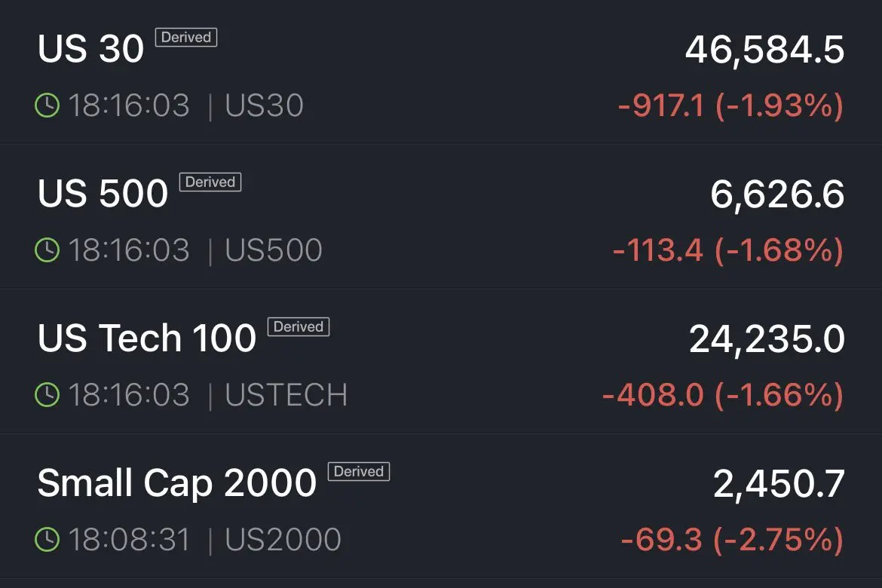The height and width of the screenshot is (588, 882).
Task: Open the US 500 index title
Action: click(103, 194)
